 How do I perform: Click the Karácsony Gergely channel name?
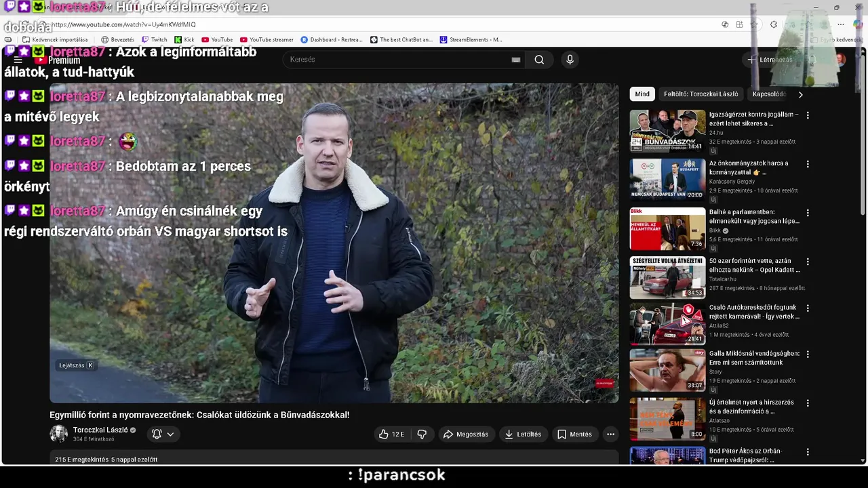pos(732,182)
